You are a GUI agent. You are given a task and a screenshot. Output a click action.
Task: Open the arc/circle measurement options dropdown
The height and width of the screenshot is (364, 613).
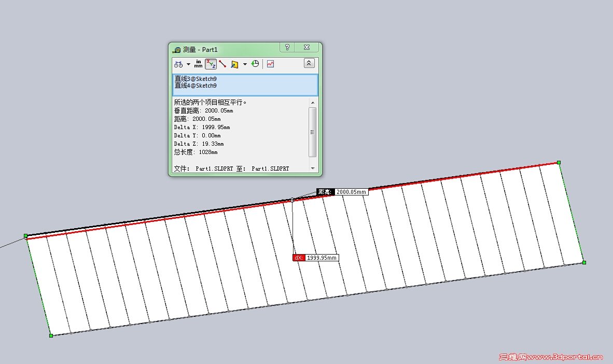click(x=188, y=64)
